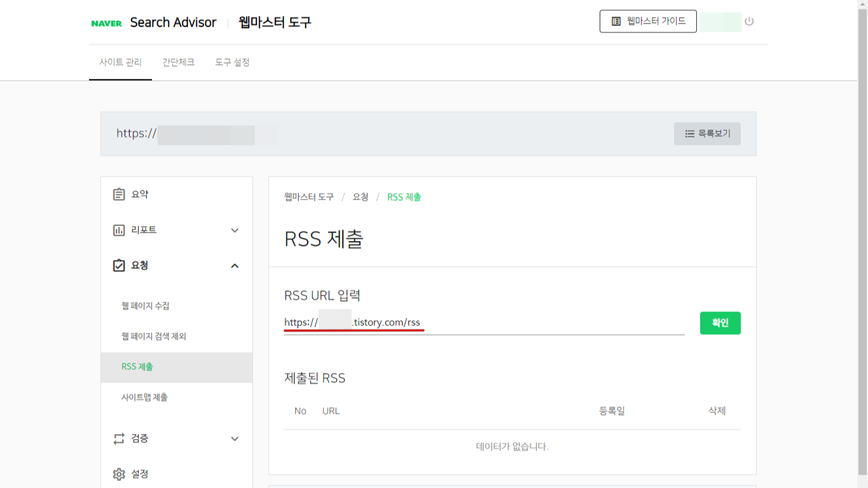Click the RSS URL 입력 label
868x488 pixels.
(322, 295)
